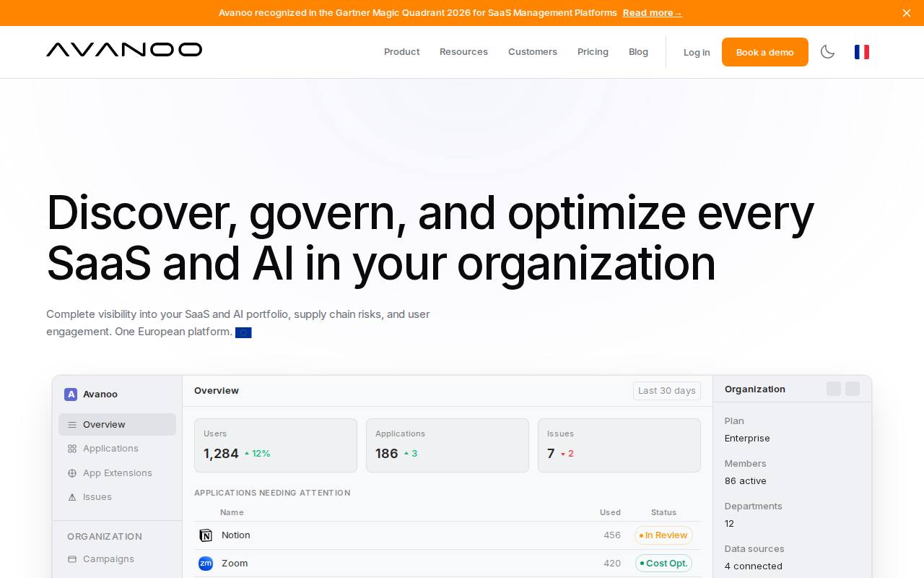
Task: Open the Read more banner link
Action: (652, 13)
